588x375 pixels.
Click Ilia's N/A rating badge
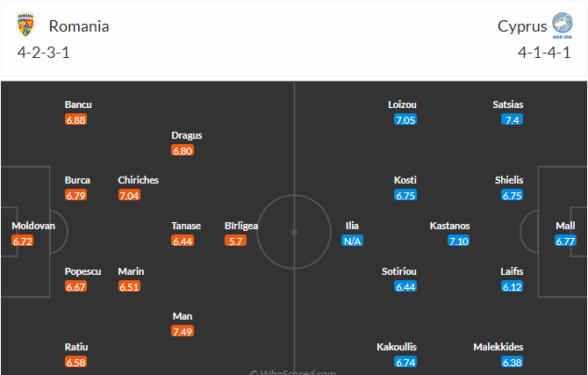pyautogui.click(x=352, y=241)
